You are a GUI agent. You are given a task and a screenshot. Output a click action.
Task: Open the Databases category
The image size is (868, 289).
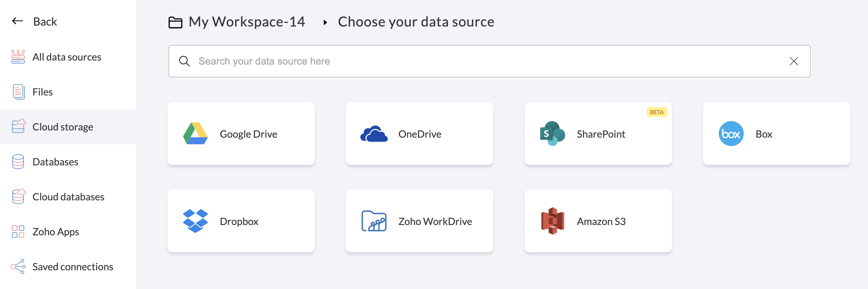pos(55,162)
